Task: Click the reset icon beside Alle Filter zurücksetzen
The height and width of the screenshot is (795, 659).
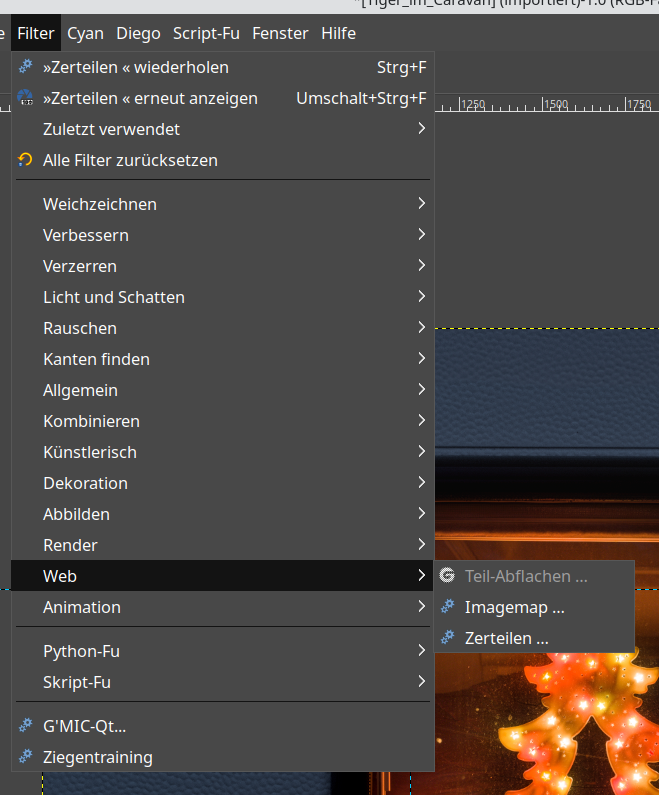Action: coord(26,160)
